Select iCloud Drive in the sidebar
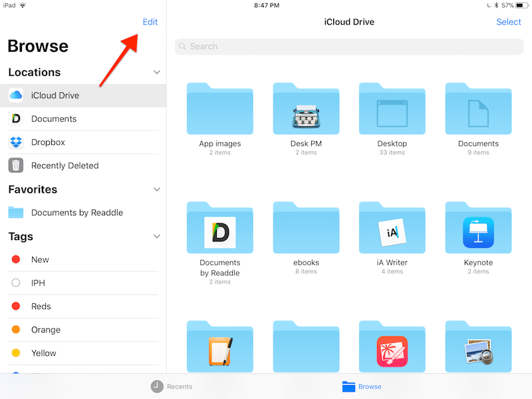532x399 pixels. [x=55, y=95]
